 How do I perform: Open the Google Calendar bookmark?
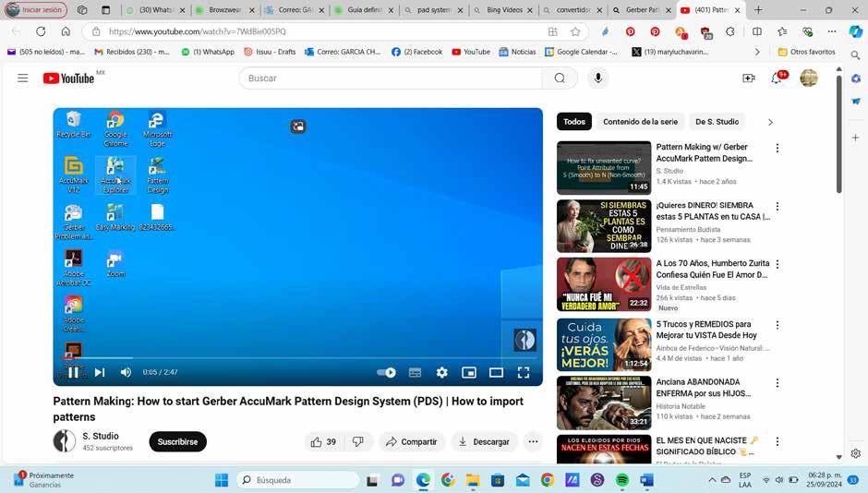(581, 52)
